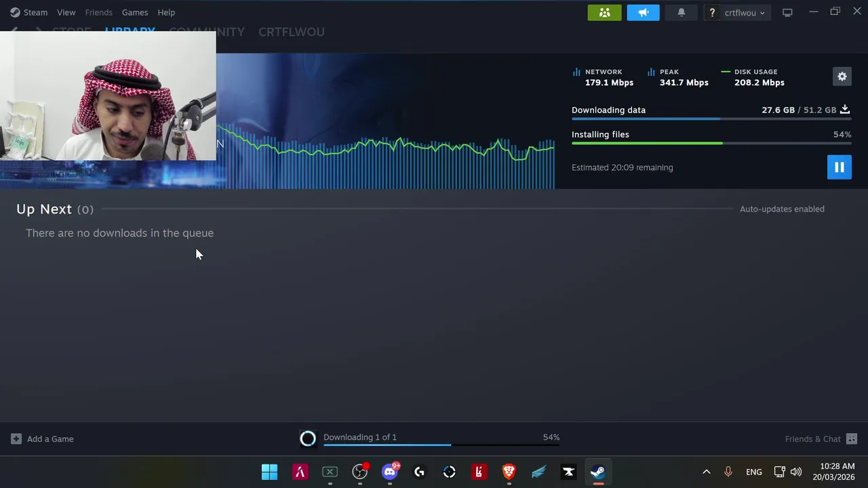Show hidden system tray icons
This screenshot has width=868, height=488.
[706, 472]
